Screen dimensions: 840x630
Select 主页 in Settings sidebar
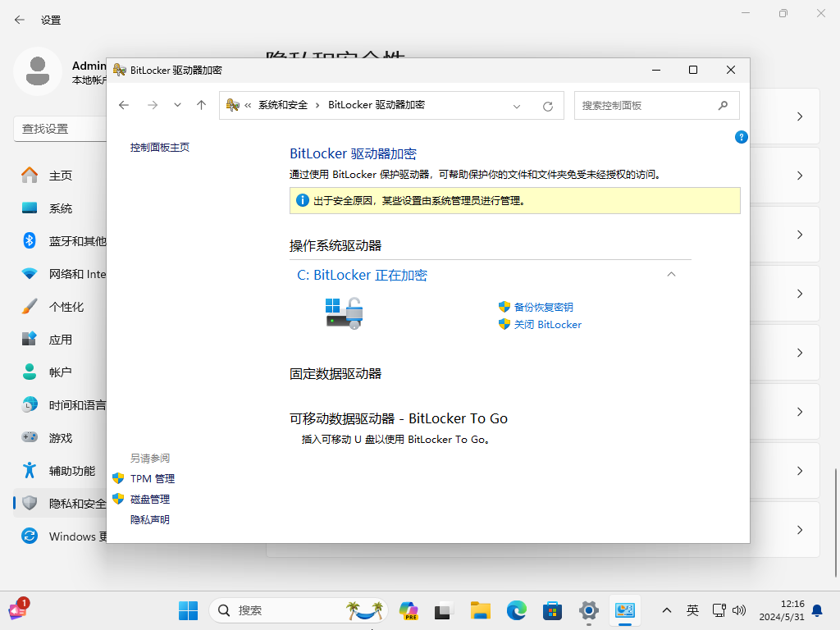(61, 176)
